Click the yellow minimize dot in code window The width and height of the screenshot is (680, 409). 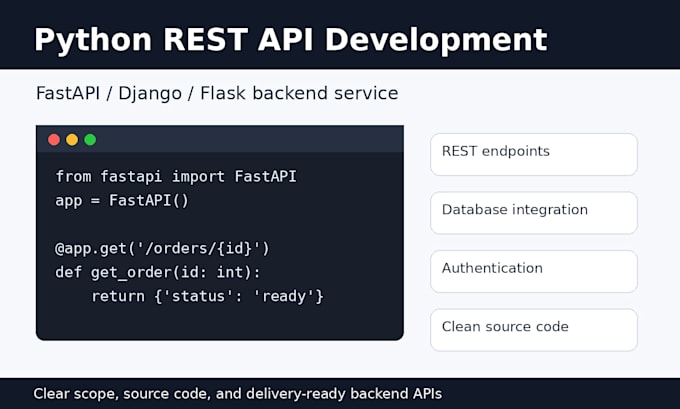click(x=72, y=140)
